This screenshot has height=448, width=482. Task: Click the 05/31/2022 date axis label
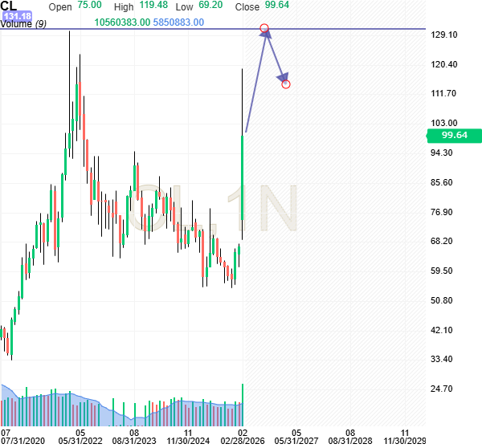[x=80, y=442]
